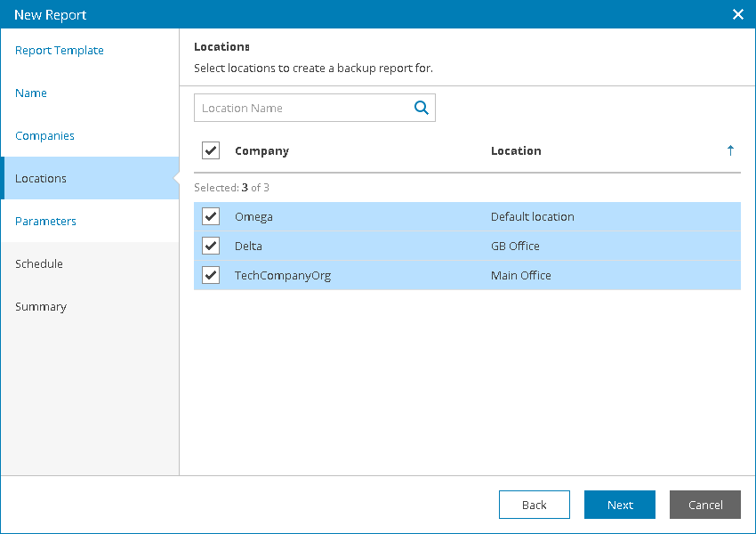Toggle the select-all checkbox in header
756x534 pixels.
pyautogui.click(x=211, y=150)
